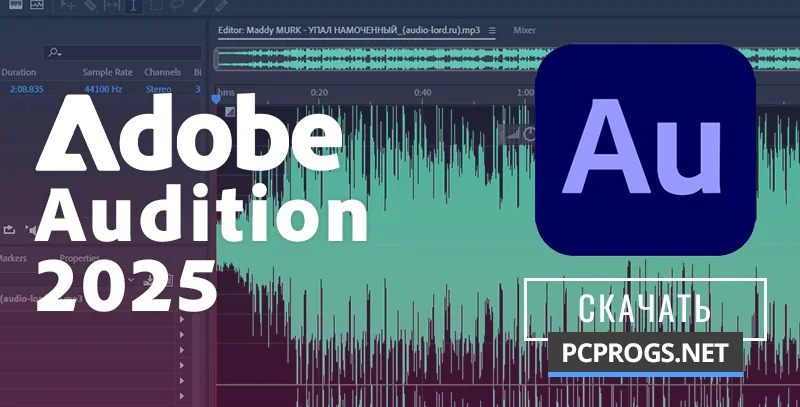Viewport: 800px width, 407px height.
Task: Click the 1:00 mark on ruler
Action: click(x=526, y=92)
